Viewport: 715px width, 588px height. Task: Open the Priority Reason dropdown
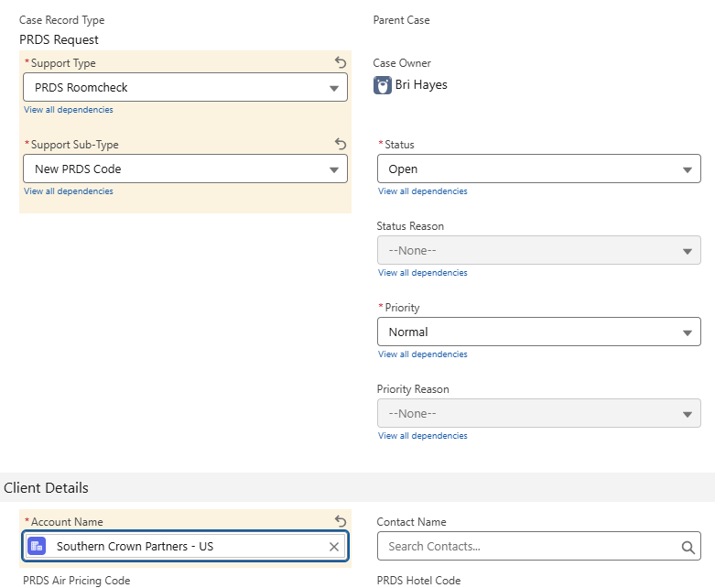pos(538,414)
